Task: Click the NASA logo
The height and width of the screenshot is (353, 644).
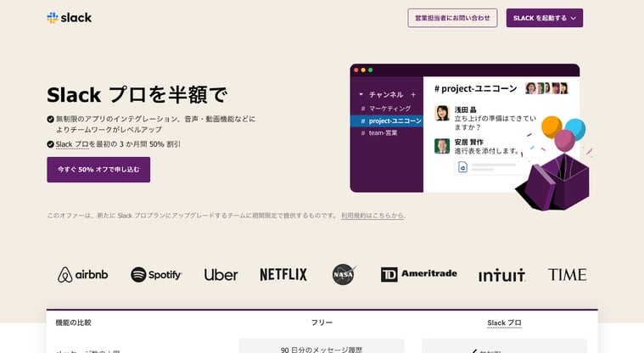Action: click(344, 274)
